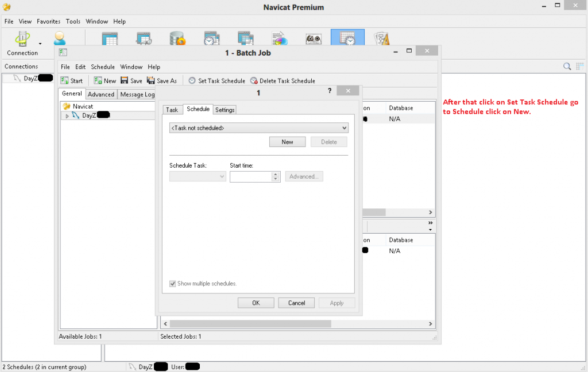
Task: Open the Connection dropdown arrow
Action: click(40, 44)
